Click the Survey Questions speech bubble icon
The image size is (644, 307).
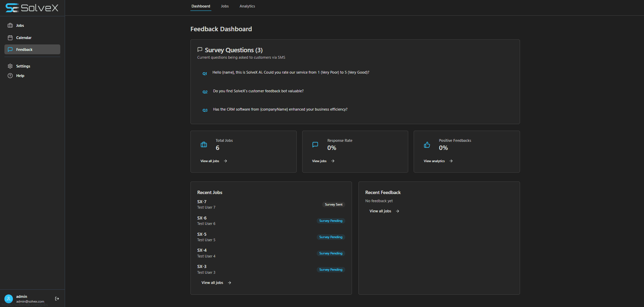click(x=200, y=50)
